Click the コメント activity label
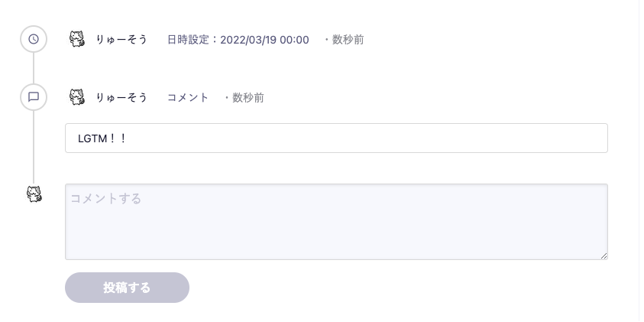Viewport: 644px width, 322px height. [188, 98]
